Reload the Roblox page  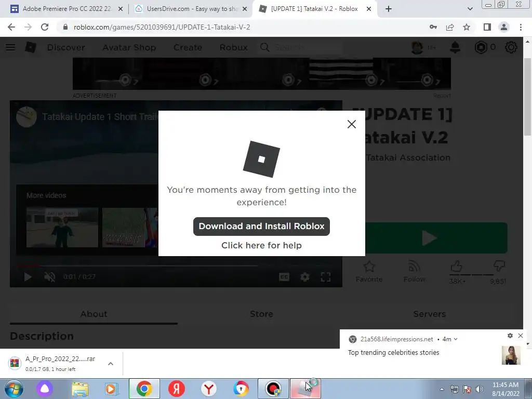coord(45,27)
